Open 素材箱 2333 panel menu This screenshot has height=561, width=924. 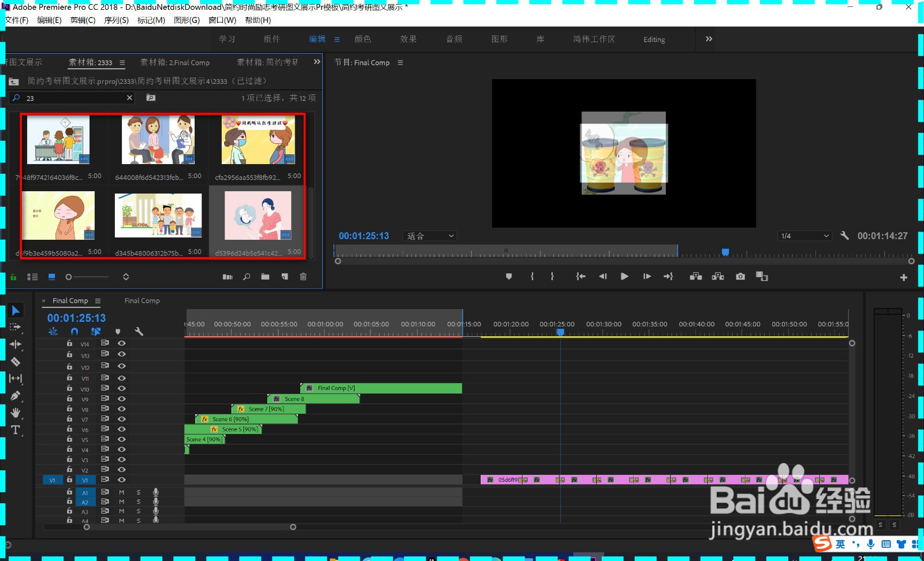coord(122,62)
